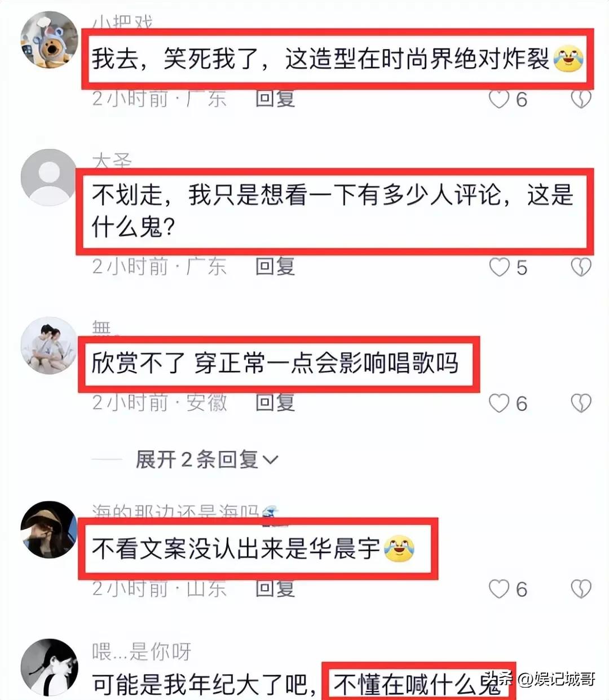The height and width of the screenshot is (700, 609).
Task: Open 小把戏's bear avatar profile
Action: (x=49, y=39)
